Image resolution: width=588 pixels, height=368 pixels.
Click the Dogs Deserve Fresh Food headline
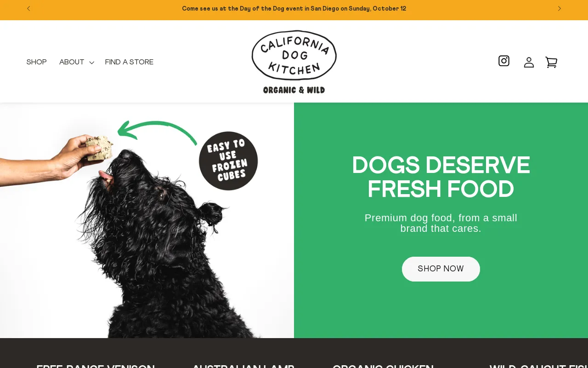coord(441,177)
